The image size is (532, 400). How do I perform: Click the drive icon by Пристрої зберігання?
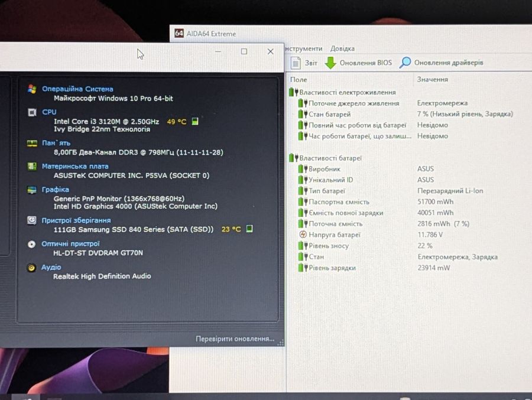[x=31, y=220]
